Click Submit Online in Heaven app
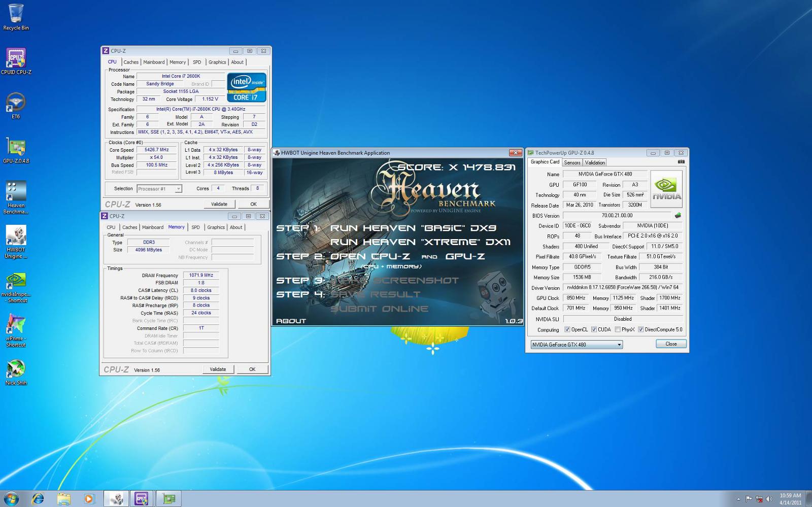This screenshot has height=507, width=812. (x=379, y=309)
